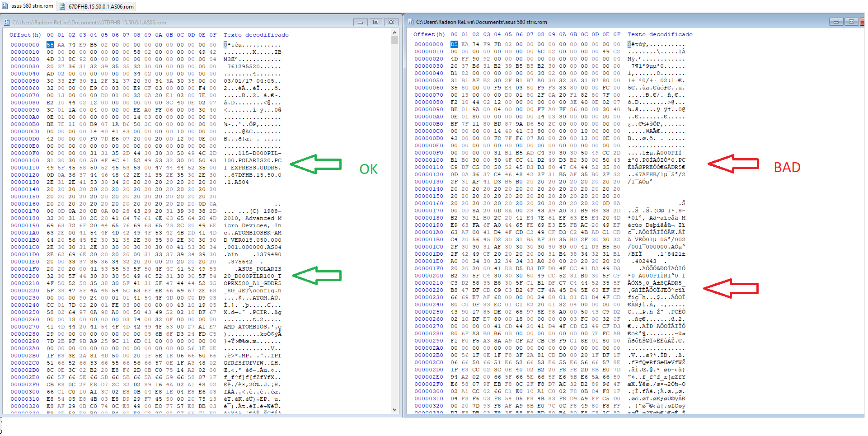Click offset 00000100 in the right window
The height and width of the screenshot is (436, 868).
pyautogui.click(x=429, y=160)
